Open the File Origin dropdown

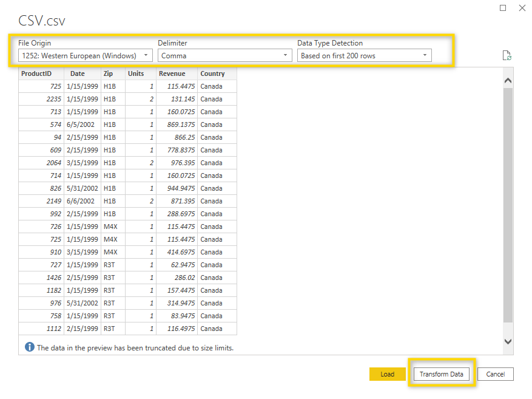coord(86,55)
